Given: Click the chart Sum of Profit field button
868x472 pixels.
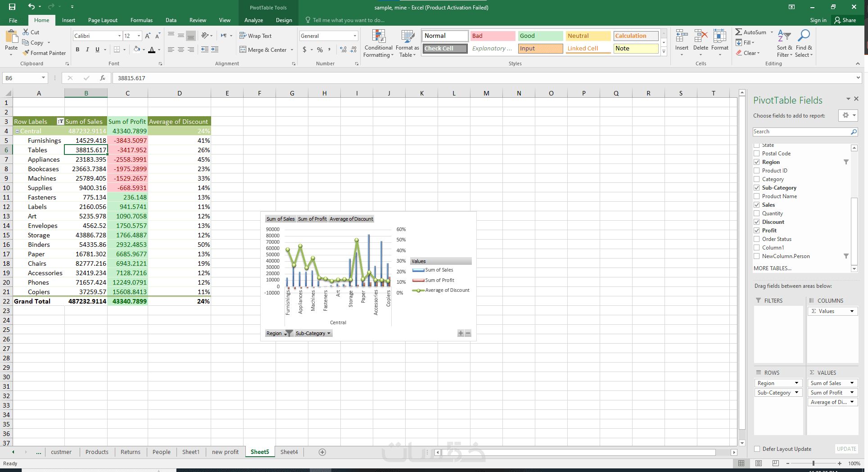Looking at the screenshot, I should (x=312, y=219).
